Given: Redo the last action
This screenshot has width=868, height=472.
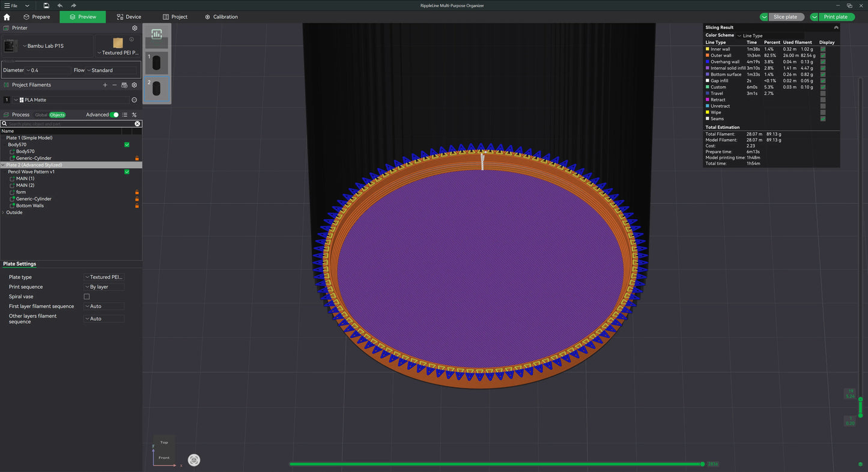Looking at the screenshot, I should click(73, 5).
